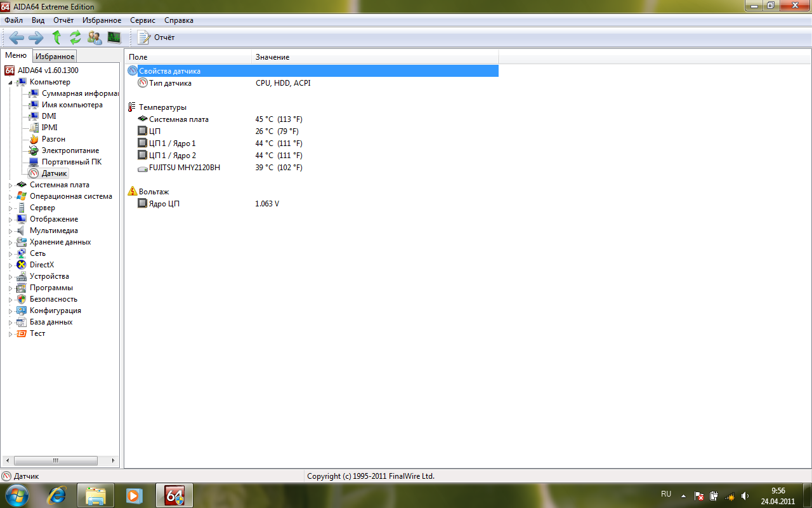812x508 pixels.
Task: Switch to the Избранное tab in sidebar
Action: pos(55,57)
